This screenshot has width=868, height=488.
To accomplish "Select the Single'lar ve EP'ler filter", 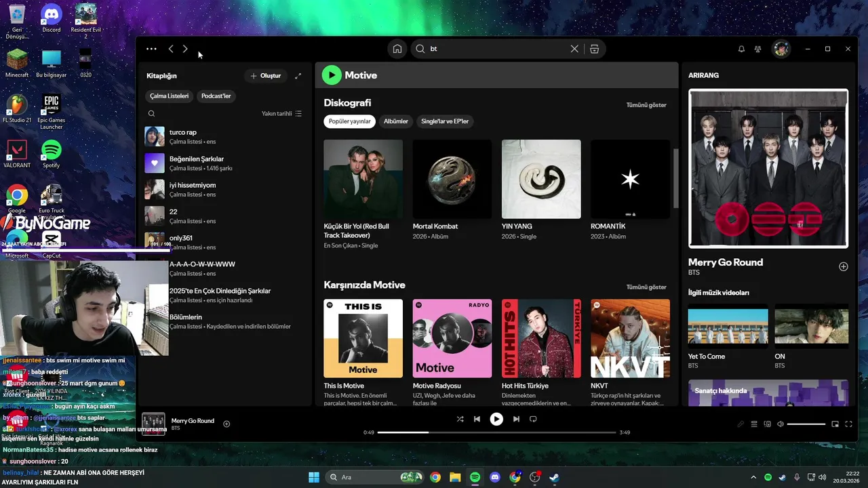I will (x=445, y=121).
